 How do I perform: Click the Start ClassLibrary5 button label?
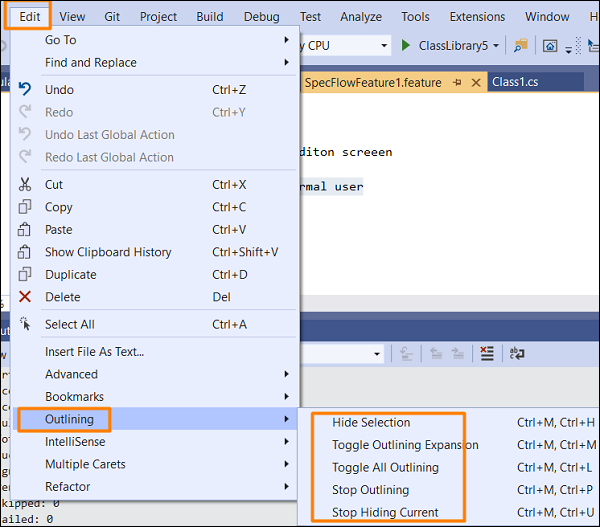point(453,46)
